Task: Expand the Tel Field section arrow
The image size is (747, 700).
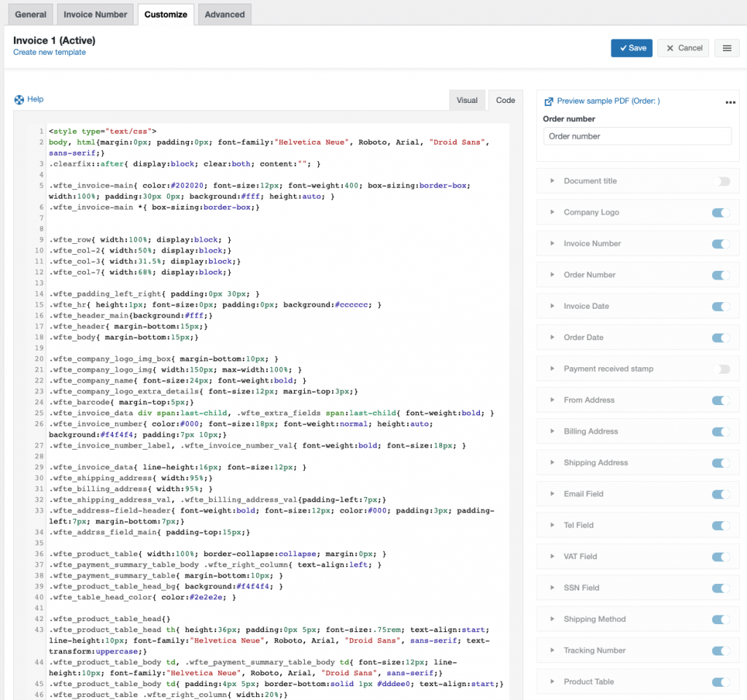Action: (552, 525)
